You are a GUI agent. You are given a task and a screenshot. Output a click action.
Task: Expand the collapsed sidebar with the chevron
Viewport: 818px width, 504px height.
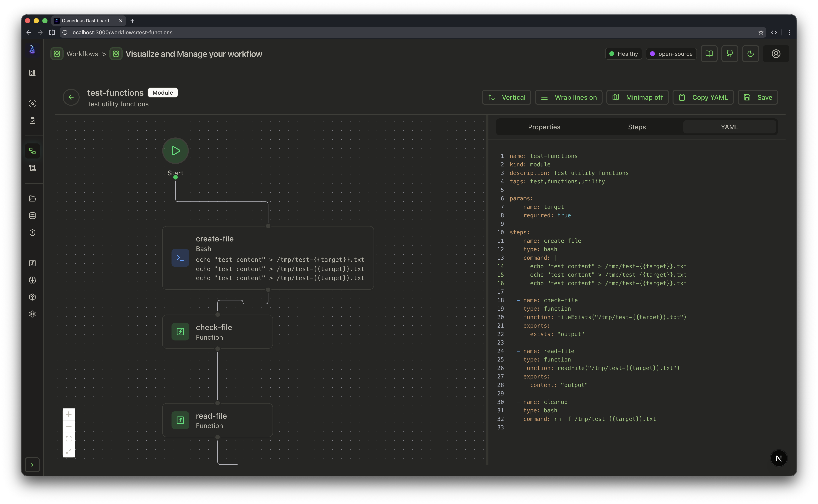pyautogui.click(x=32, y=464)
